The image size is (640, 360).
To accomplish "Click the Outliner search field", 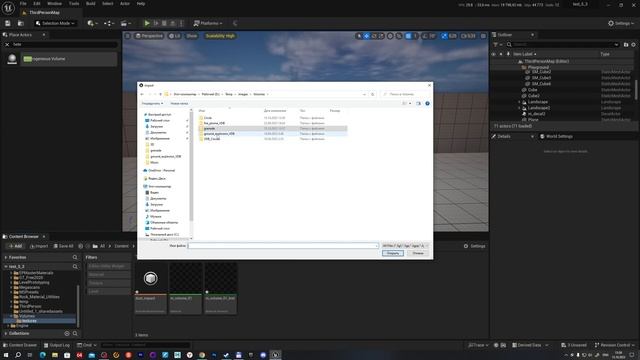I will [562, 44].
